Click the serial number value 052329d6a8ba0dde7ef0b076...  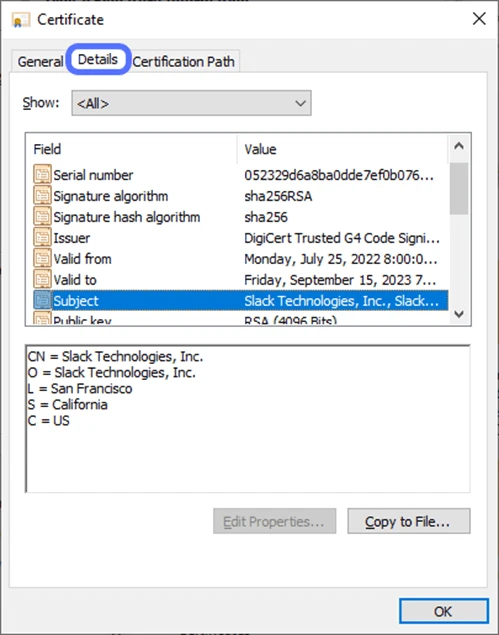click(x=339, y=175)
